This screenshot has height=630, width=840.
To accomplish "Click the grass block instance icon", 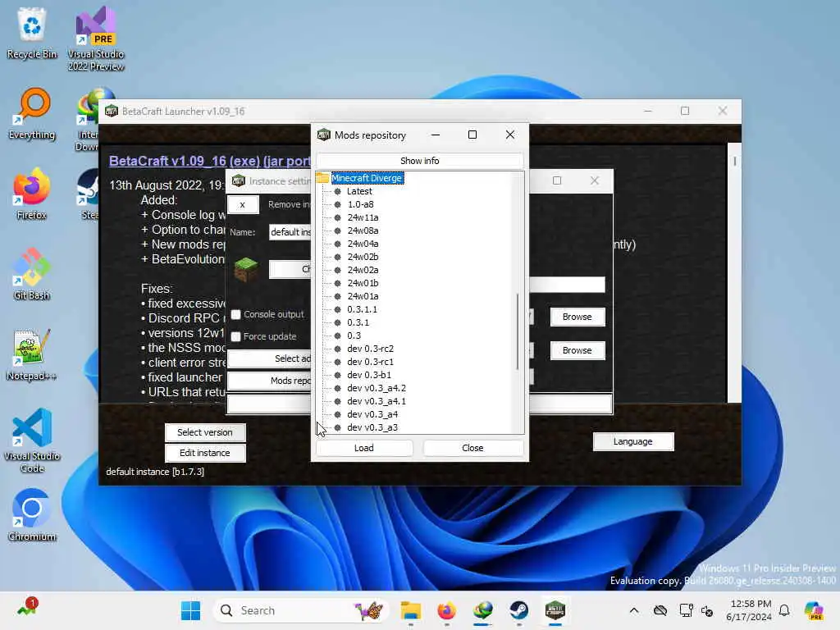I will coord(246,269).
